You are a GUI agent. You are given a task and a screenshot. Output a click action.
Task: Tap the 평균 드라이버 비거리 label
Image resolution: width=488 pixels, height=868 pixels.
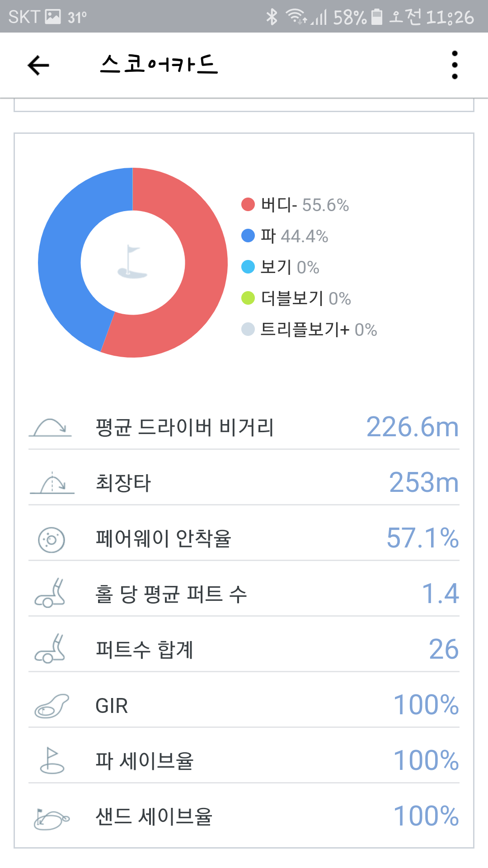(x=185, y=427)
